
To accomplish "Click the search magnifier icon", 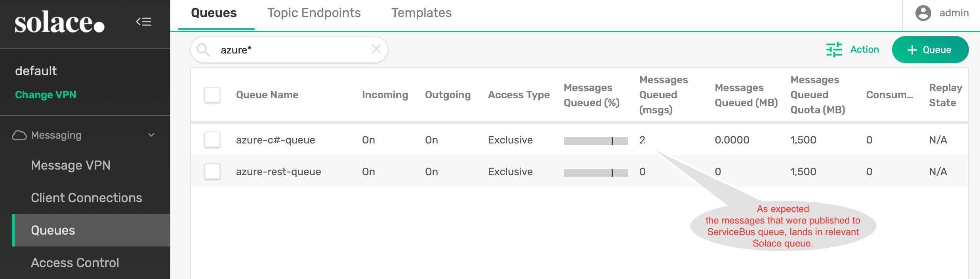I will (204, 50).
